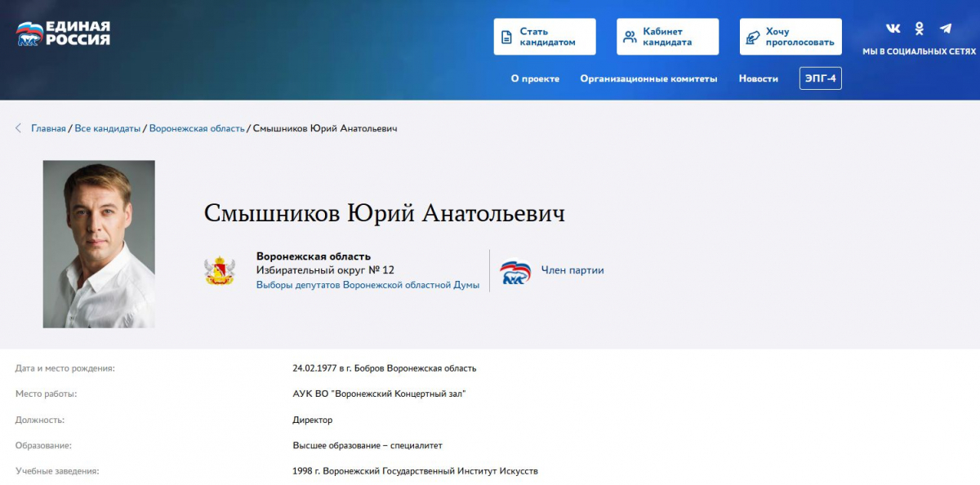
Task: Open the О проекте menu item
Action: tap(535, 79)
